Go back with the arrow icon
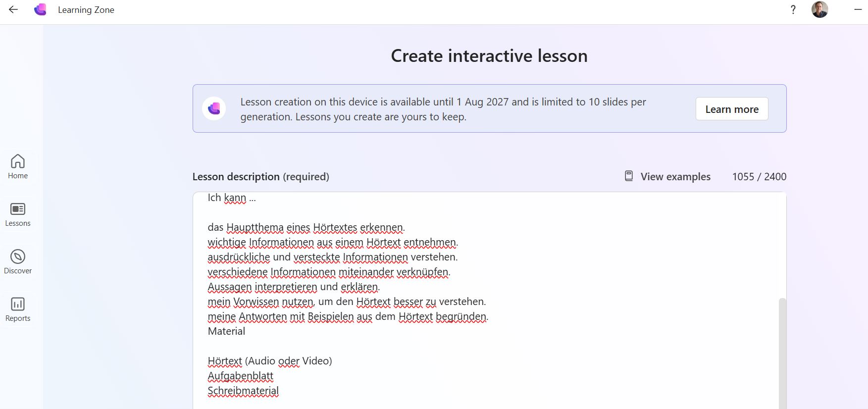 tap(13, 9)
